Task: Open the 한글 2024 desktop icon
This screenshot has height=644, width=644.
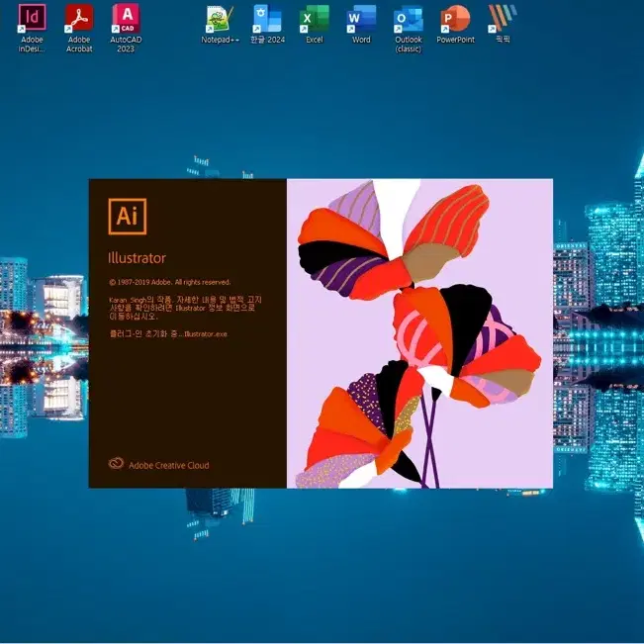Action: point(267,25)
